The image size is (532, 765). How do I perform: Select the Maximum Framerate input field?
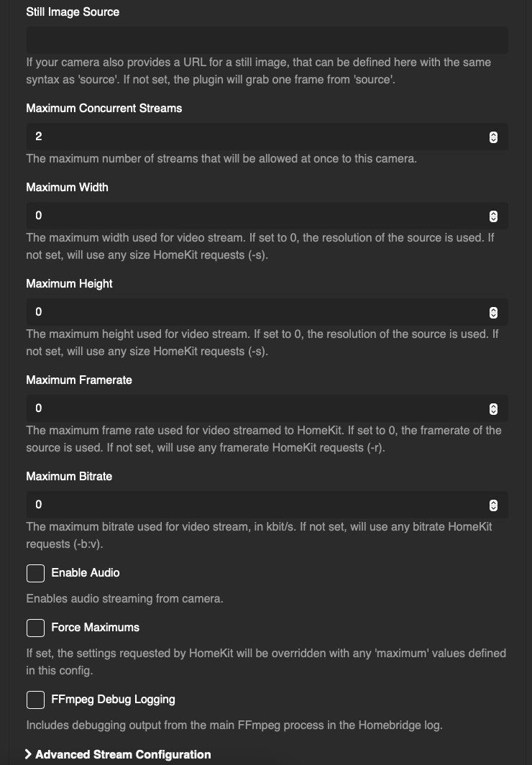click(252, 408)
